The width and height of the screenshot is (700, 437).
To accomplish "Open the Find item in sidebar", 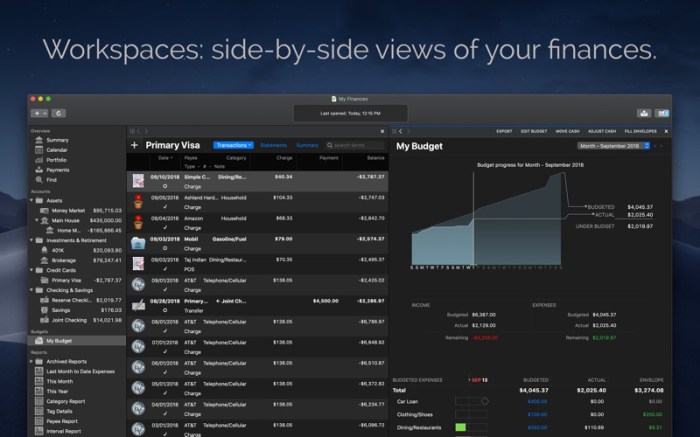I will tap(51, 179).
